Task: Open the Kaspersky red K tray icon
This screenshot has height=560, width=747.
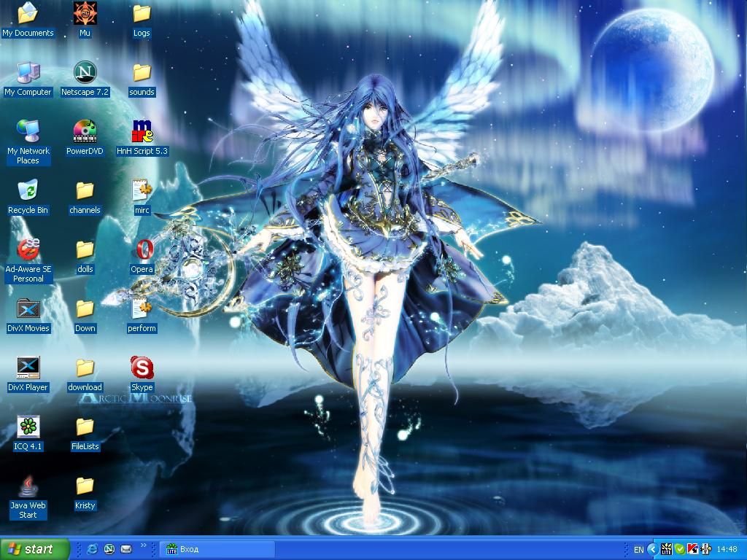Action: (x=693, y=550)
